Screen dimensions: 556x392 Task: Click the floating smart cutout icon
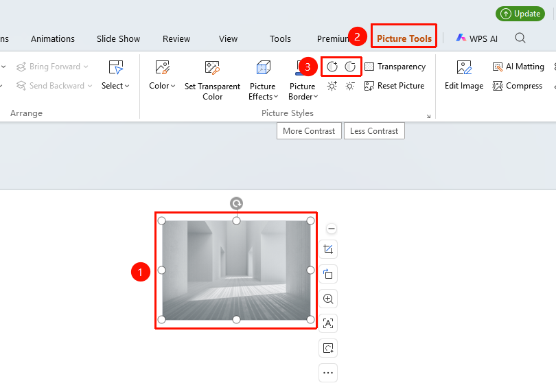[x=328, y=348]
